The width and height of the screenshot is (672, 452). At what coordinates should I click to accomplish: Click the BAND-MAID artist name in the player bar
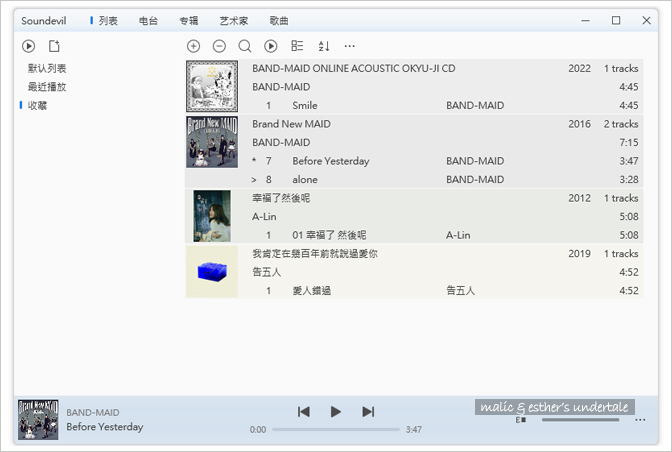click(x=93, y=413)
